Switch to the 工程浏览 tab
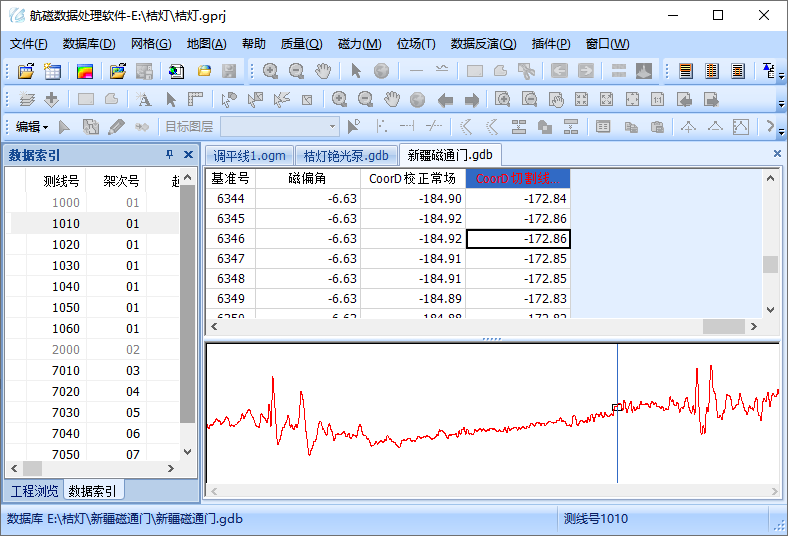Image resolution: width=788 pixels, height=536 pixels. (34, 491)
